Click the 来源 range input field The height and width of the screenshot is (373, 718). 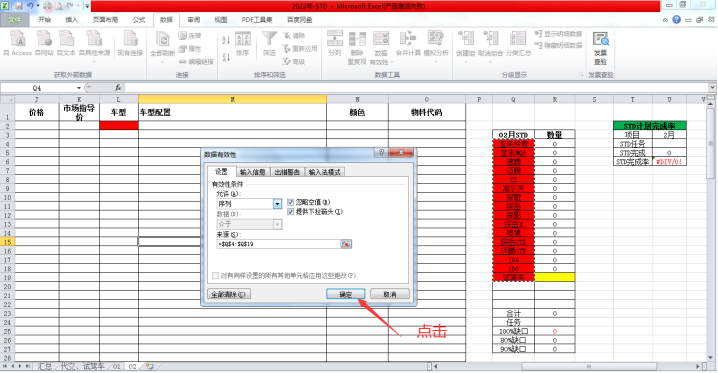(278, 244)
